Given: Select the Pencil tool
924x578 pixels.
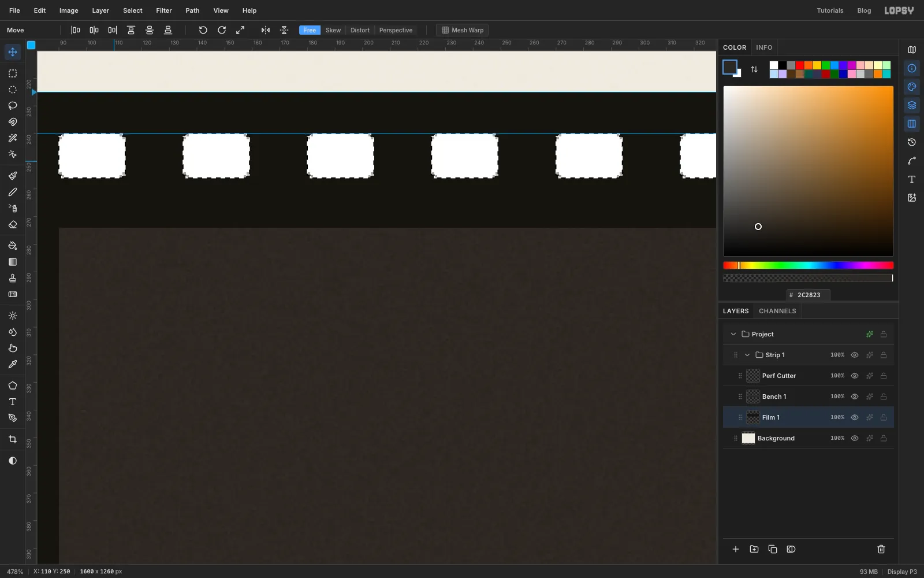Looking at the screenshot, I should point(13,192).
